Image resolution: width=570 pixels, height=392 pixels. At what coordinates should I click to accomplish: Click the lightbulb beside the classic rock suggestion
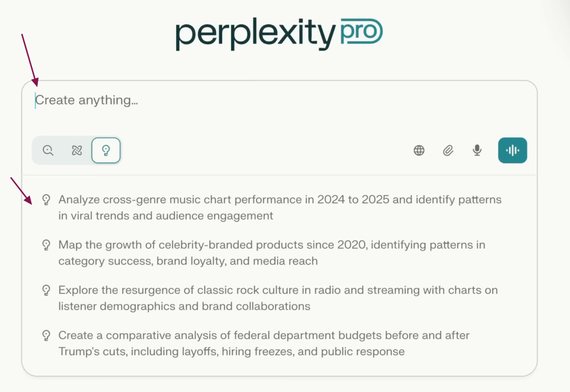tap(46, 290)
